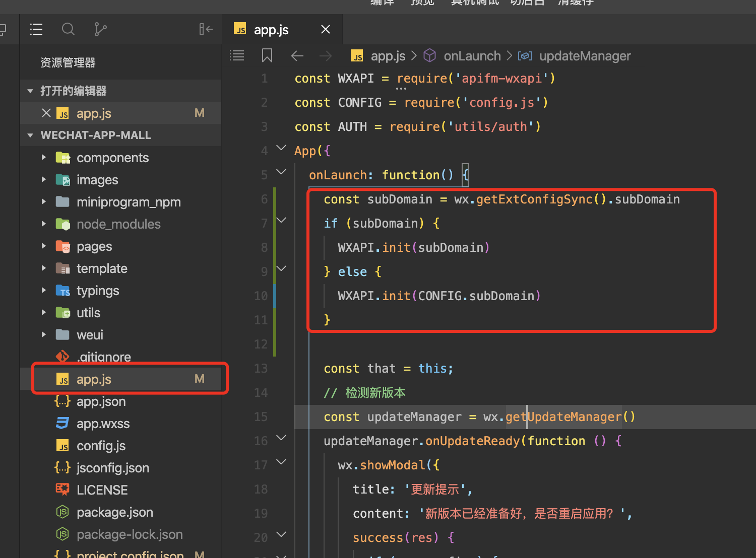
Task: Open the app.wxss stylesheet file
Action: [103, 424]
